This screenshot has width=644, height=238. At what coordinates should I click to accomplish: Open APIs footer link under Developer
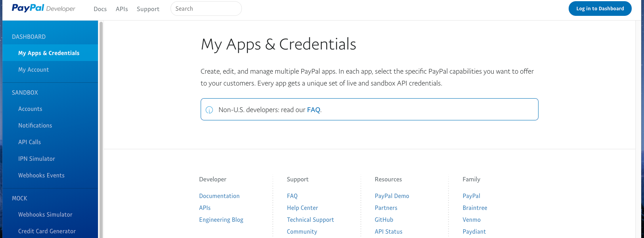[x=205, y=208]
